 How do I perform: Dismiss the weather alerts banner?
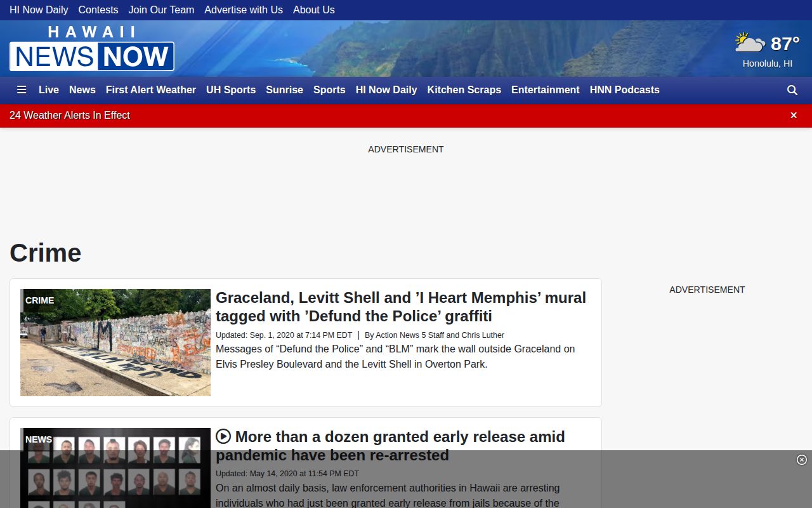point(794,116)
